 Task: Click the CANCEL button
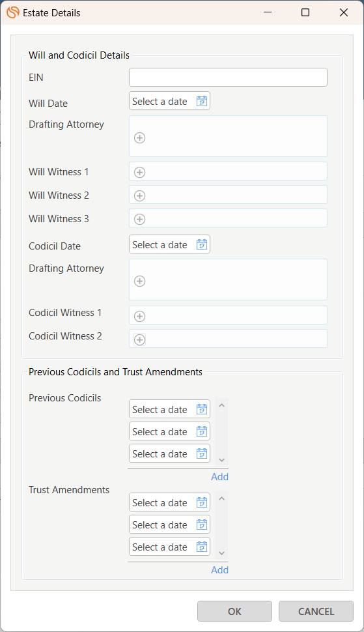point(316,611)
